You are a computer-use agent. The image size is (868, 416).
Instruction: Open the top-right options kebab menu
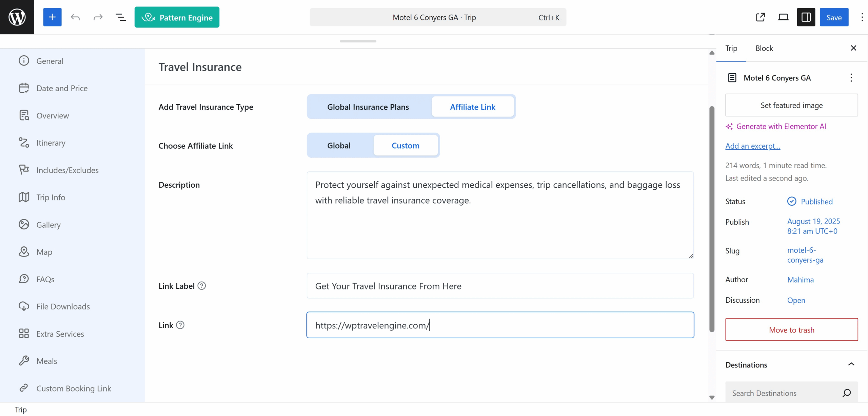pyautogui.click(x=862, y=17)
